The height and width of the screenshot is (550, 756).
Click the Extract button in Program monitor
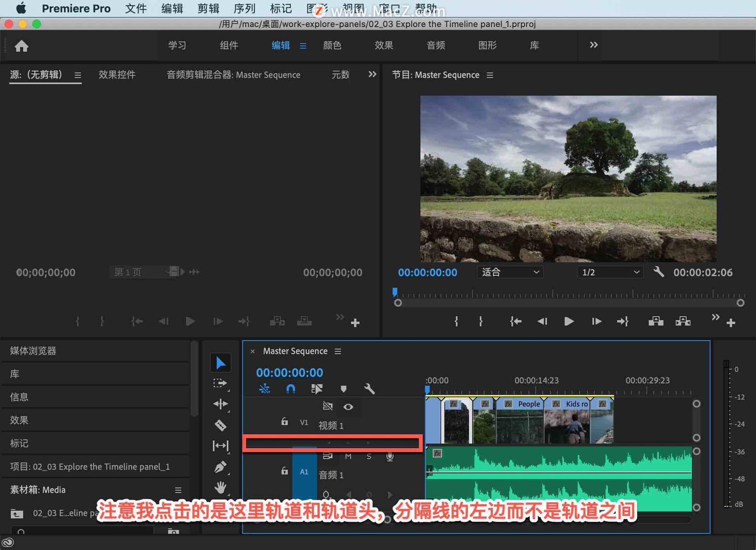[683, 321]
